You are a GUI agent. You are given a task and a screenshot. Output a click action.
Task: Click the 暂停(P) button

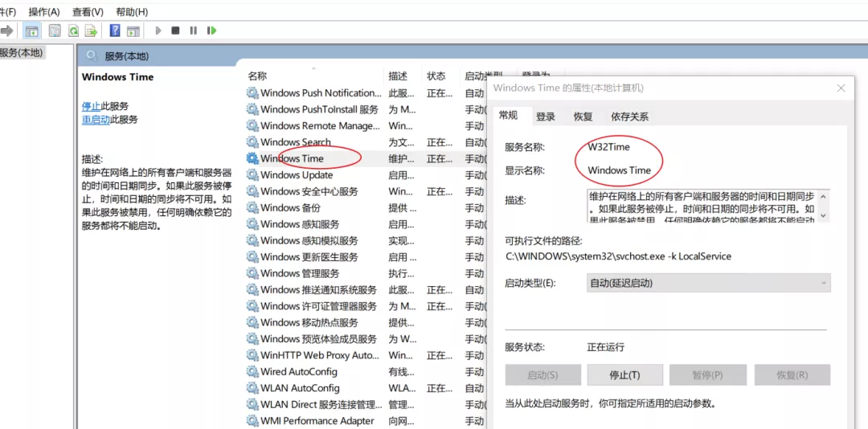tap(708, 374)
